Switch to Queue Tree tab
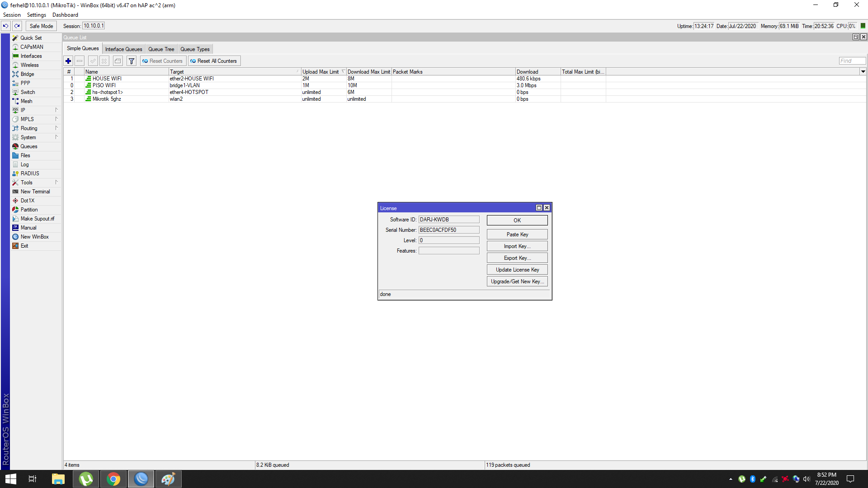This screenshot has width=868, height=488. 161,49
